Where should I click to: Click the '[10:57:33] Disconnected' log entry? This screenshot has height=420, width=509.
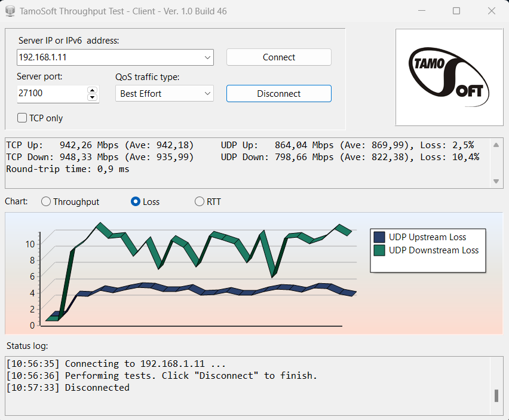[68, 388]
